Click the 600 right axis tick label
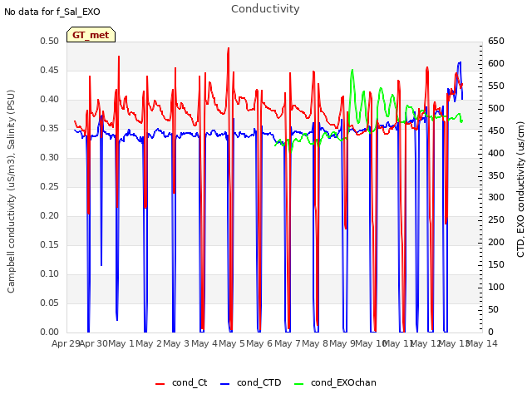Viewport: 532px width, 399px height. click(496, 63)
